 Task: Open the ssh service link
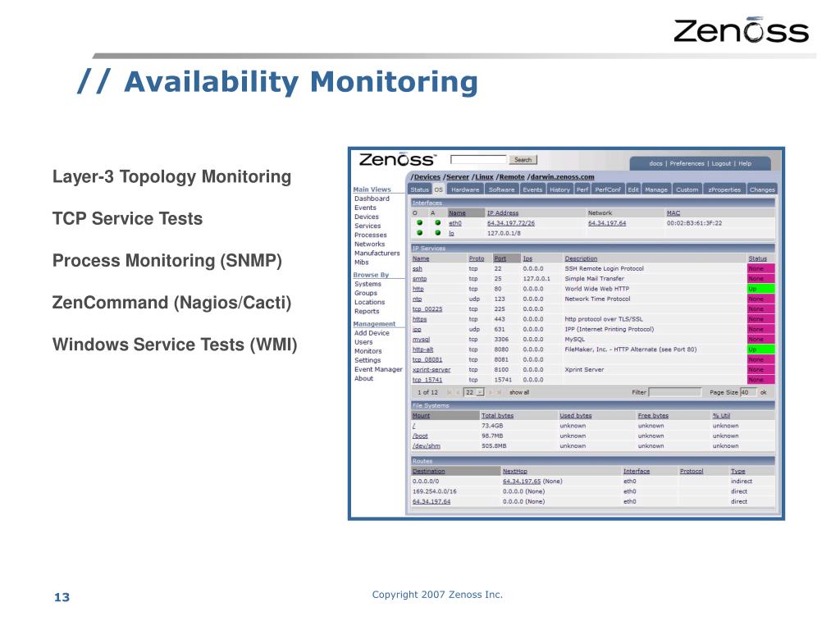pos(418,269)
